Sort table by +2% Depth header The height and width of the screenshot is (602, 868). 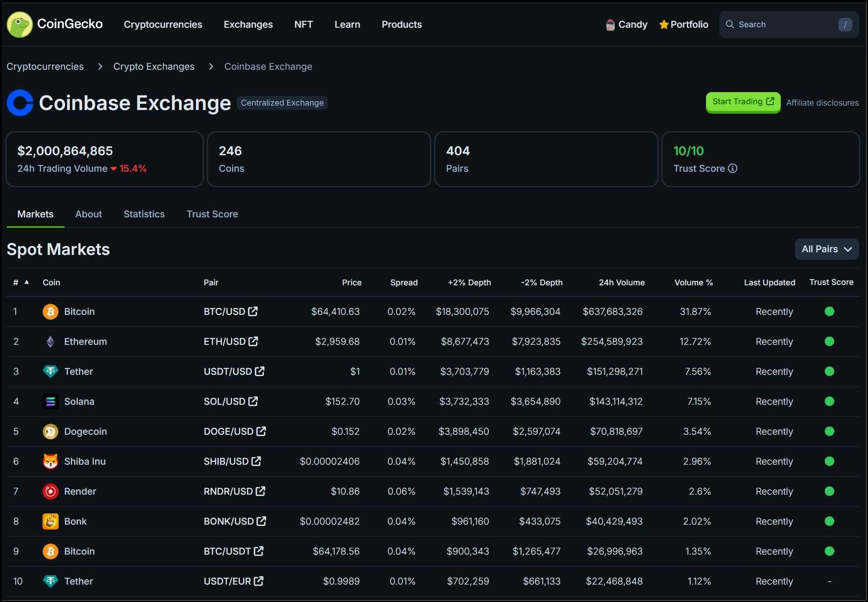click(469, 283)
